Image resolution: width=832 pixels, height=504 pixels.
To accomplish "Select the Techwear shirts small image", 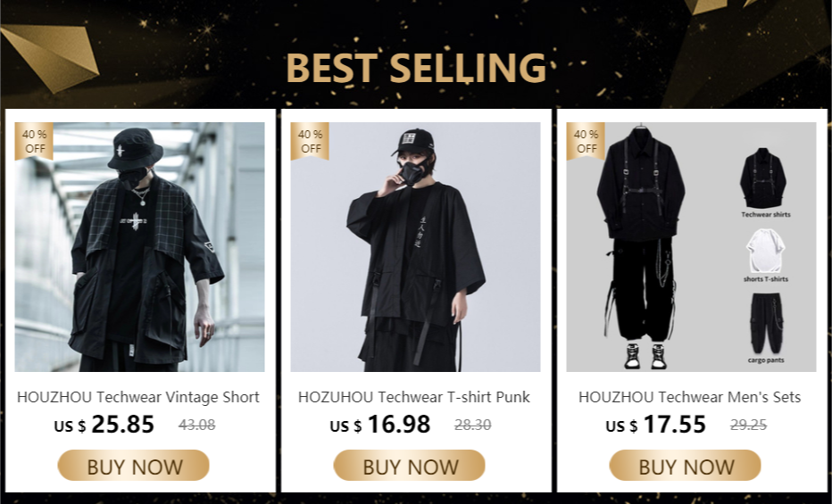I will 764,179.
